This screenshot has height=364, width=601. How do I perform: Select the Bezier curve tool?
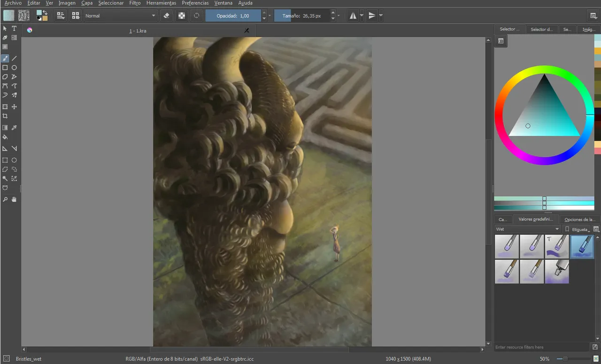click(x=5, y=86)
